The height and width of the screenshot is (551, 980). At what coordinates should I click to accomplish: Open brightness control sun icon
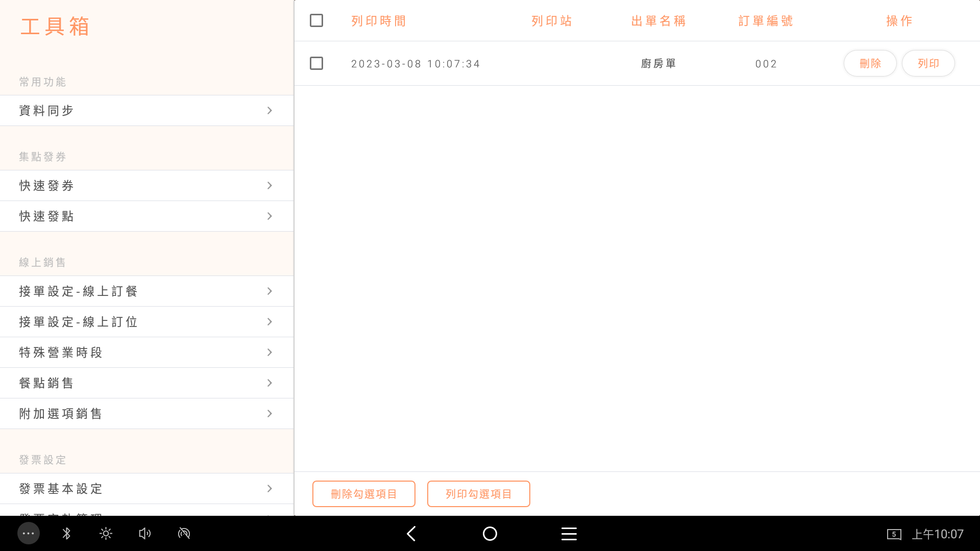[106, 534]
